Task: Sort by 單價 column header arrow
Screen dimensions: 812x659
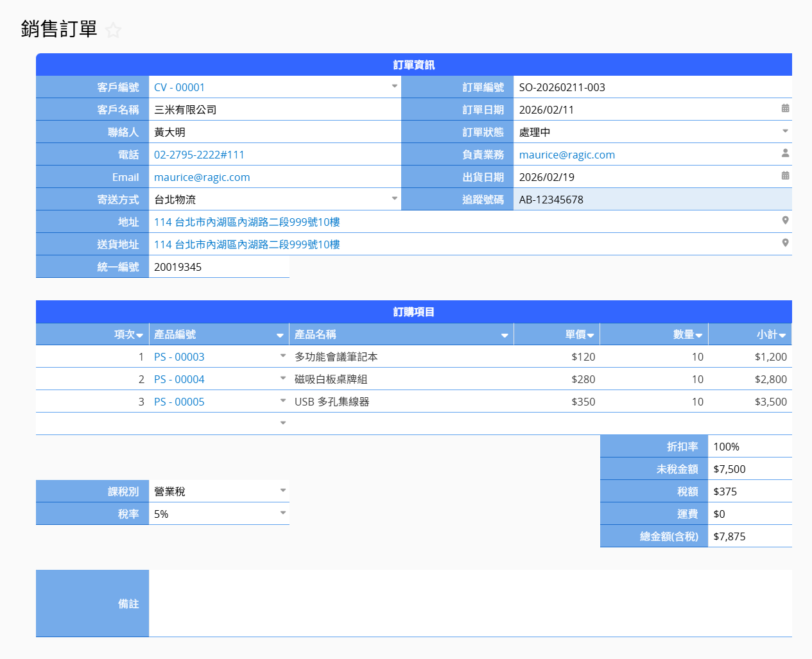Action: (x=591, y=335)
